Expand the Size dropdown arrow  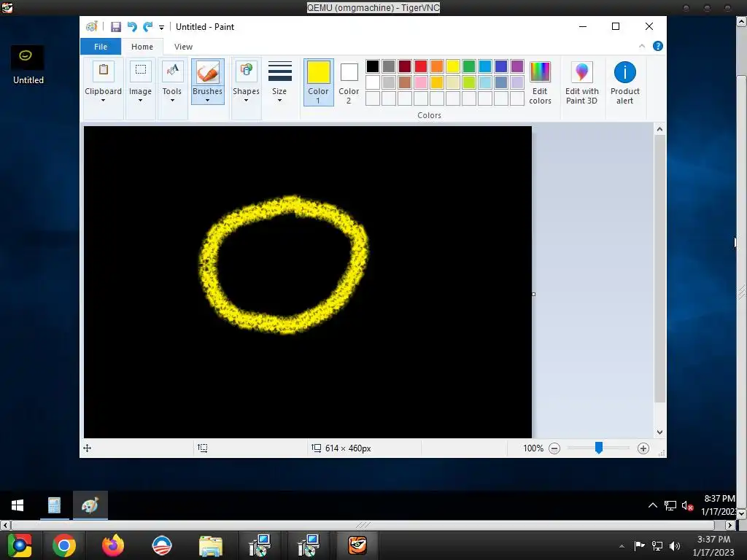279,101
